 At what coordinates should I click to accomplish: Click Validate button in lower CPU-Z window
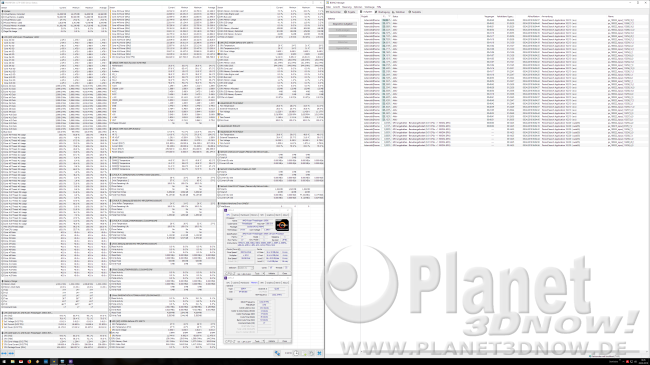point(272,341)
